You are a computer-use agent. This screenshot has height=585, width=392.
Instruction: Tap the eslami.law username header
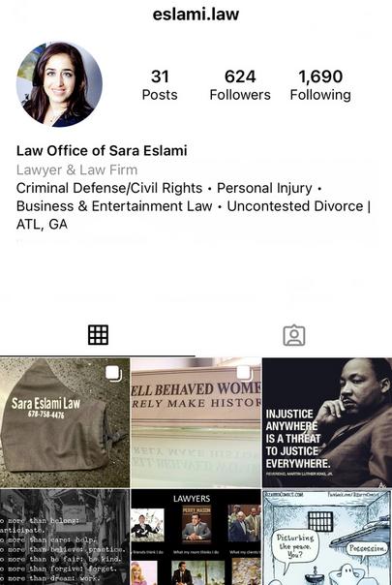click(196, 15)
